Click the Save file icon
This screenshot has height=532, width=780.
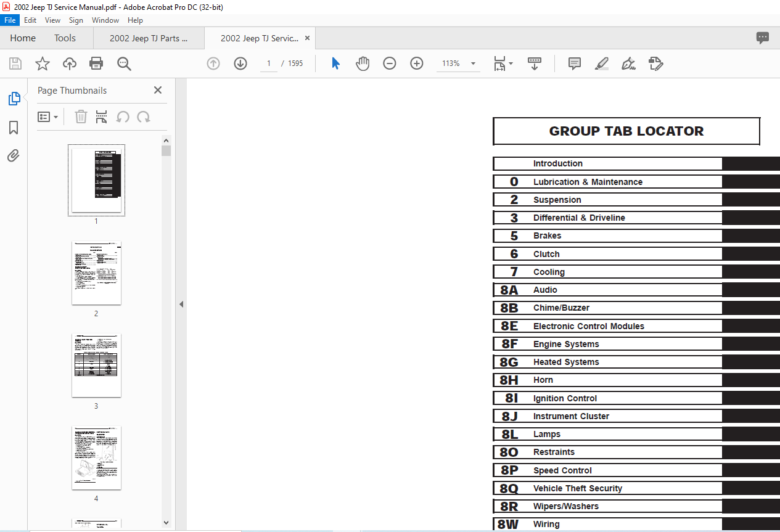pyautogui.click(x=15, y=63)
